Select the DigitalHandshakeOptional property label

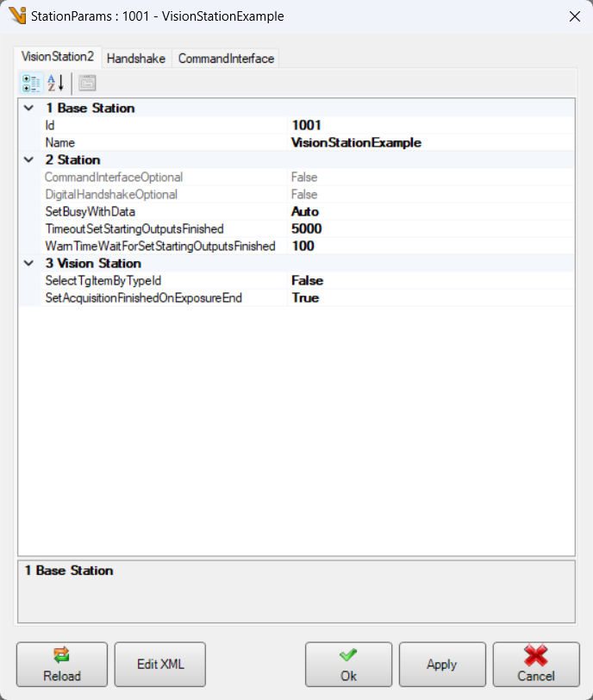[111, 195]
